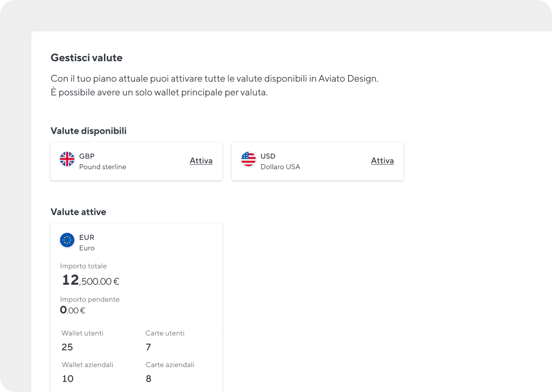
Task: Click the 'Importo totale' label
Action: pos(83,266)
